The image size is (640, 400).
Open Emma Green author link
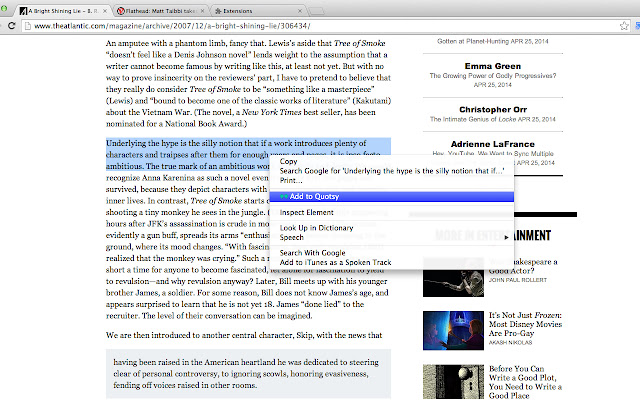click(493, 66)
